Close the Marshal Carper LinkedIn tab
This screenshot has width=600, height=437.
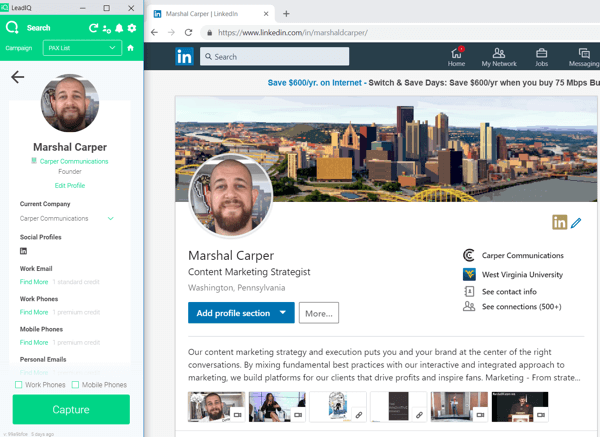pyautogui.click(x=266, y=14)
